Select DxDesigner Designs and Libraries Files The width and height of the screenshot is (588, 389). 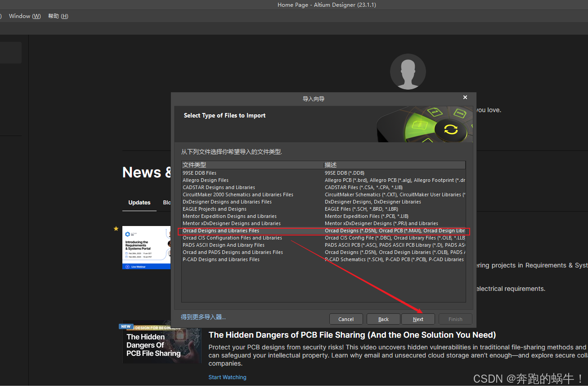coord(323,202)
